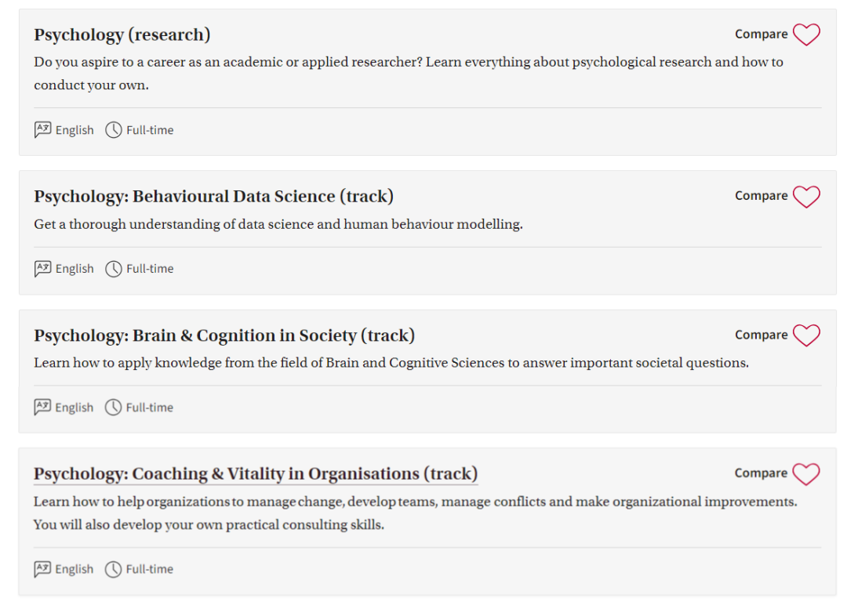This screenshot has height=616, width=847.
Task: Toggle Compare for Coaching & Vitality in Organisations
Action: [761, 473]
